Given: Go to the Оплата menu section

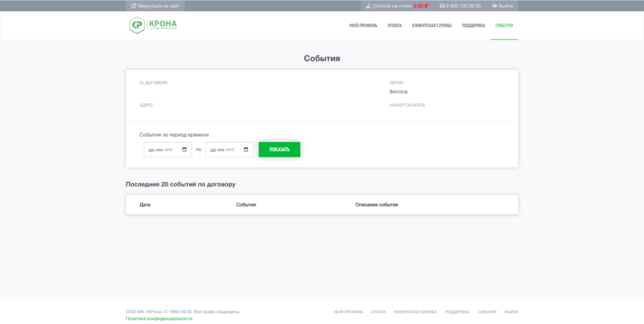Looking at the screenshot, I should (x=394, y=25).
